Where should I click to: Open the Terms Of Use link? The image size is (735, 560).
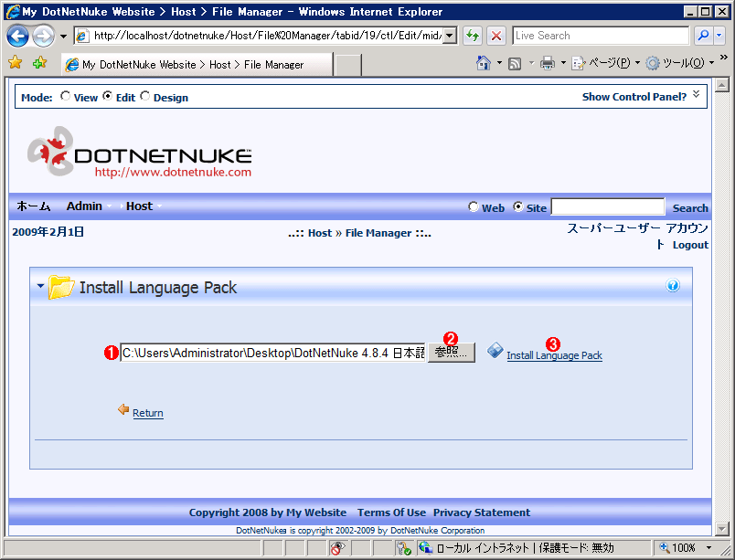(391, 512)
